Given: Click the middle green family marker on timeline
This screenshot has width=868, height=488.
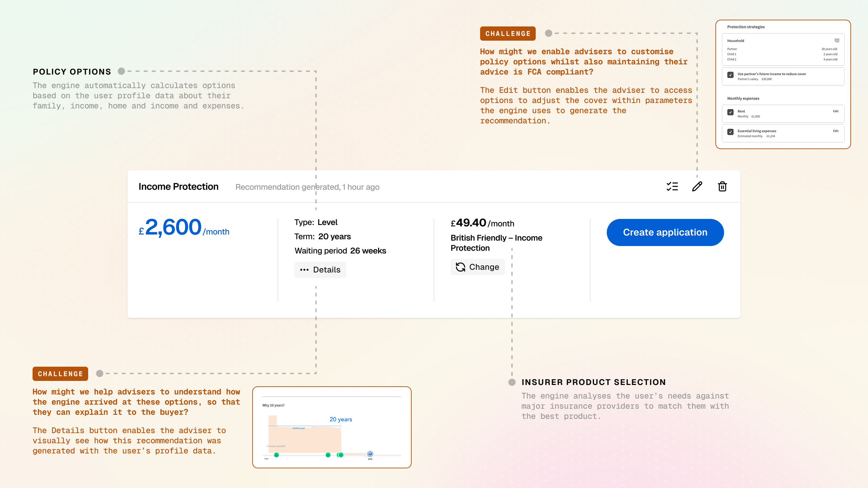Looking at the screenshot, I should pos(328,455).
